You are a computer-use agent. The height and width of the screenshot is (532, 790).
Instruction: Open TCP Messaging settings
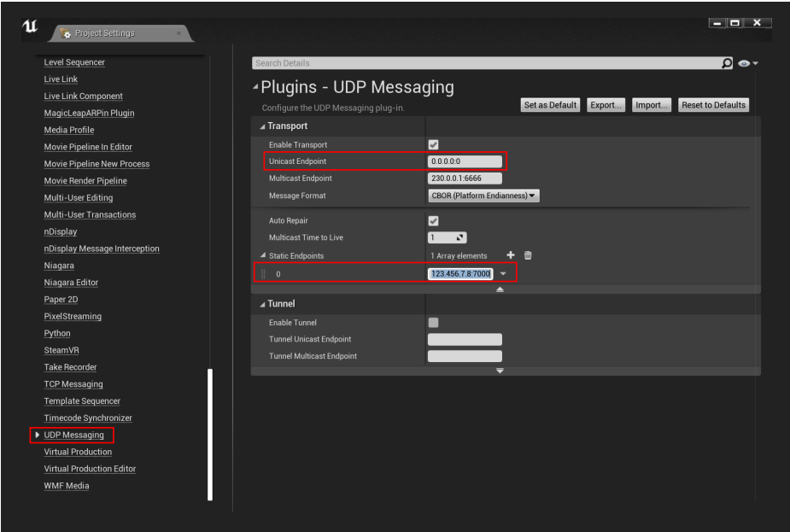tap(73, 384)
